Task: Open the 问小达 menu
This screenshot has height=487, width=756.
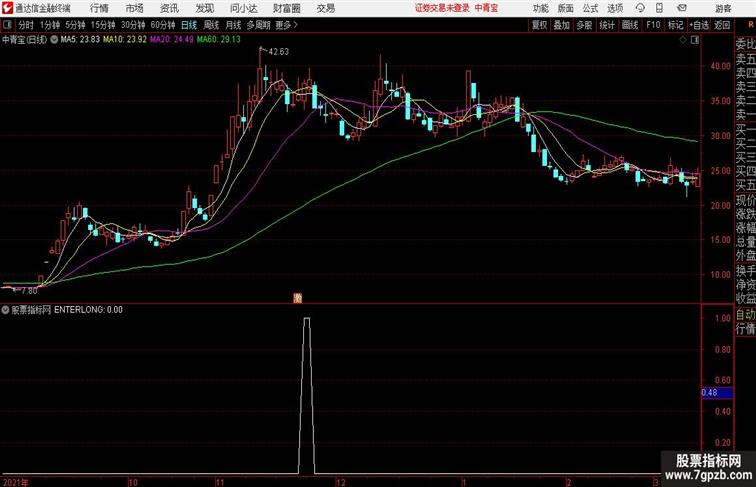Action: (x=243, y=8)
